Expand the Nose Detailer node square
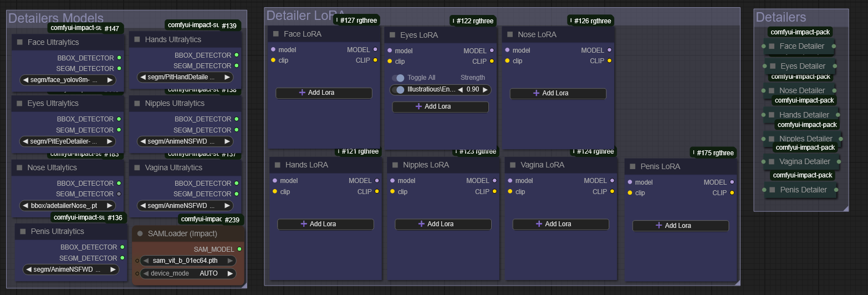The width and height of the screenshot is (868, 295). (772, 90)
